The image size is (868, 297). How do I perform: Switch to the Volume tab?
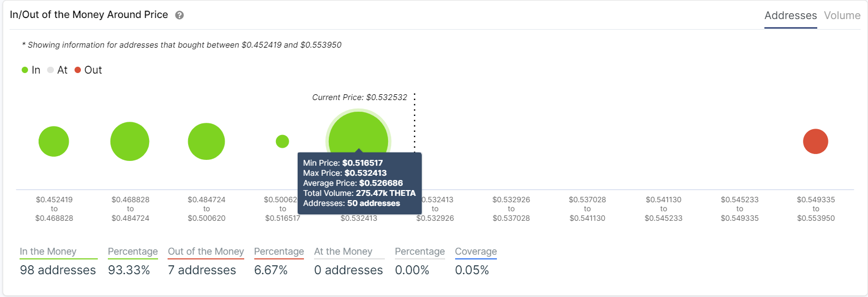pyautogui.click(x=842, y=15)
